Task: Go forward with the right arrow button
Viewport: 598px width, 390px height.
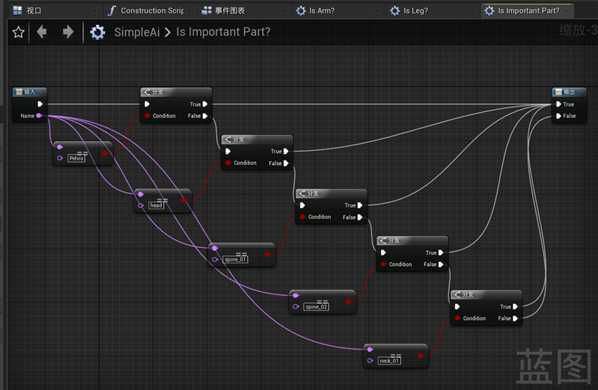Action: (x=68, y=32)
